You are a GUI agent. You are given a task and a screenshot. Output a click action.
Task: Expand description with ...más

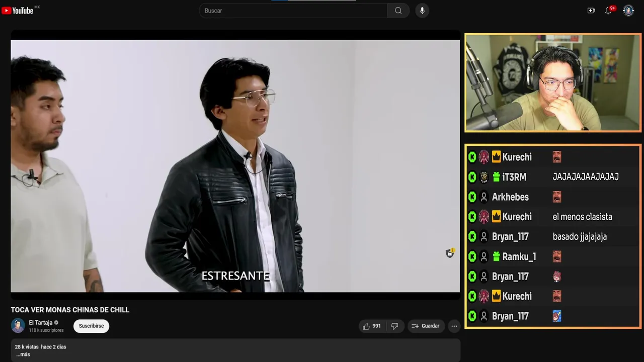(23, 354)
